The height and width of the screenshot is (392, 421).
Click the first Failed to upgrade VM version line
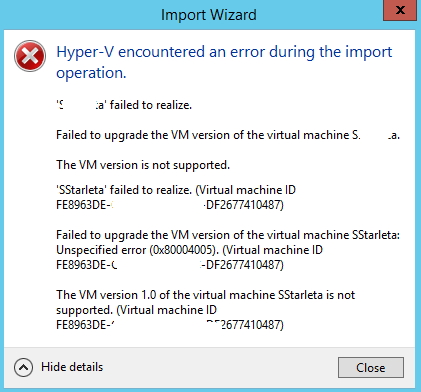[x=228, y=135]
